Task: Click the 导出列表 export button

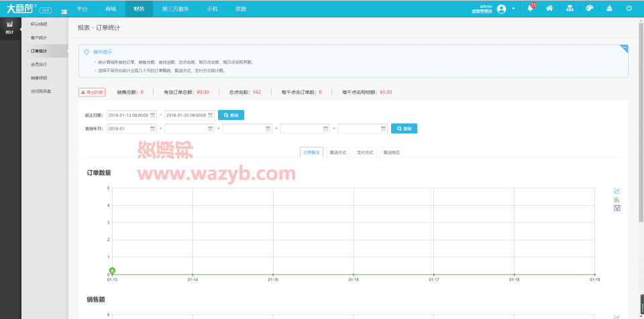Action: point(92,92)
